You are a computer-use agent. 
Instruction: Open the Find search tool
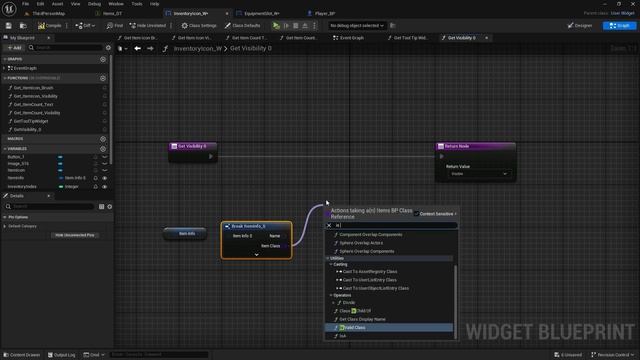(x=114, y=26)
